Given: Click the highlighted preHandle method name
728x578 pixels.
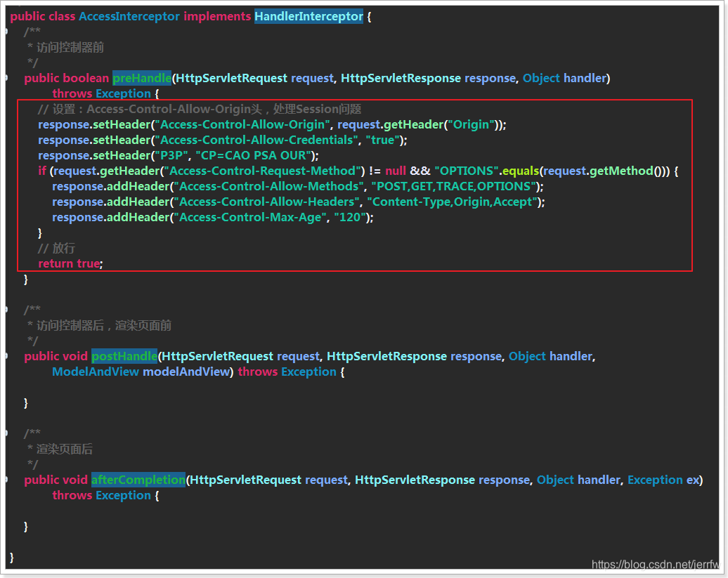Looking at the screenshot, I should click(142, 78).
